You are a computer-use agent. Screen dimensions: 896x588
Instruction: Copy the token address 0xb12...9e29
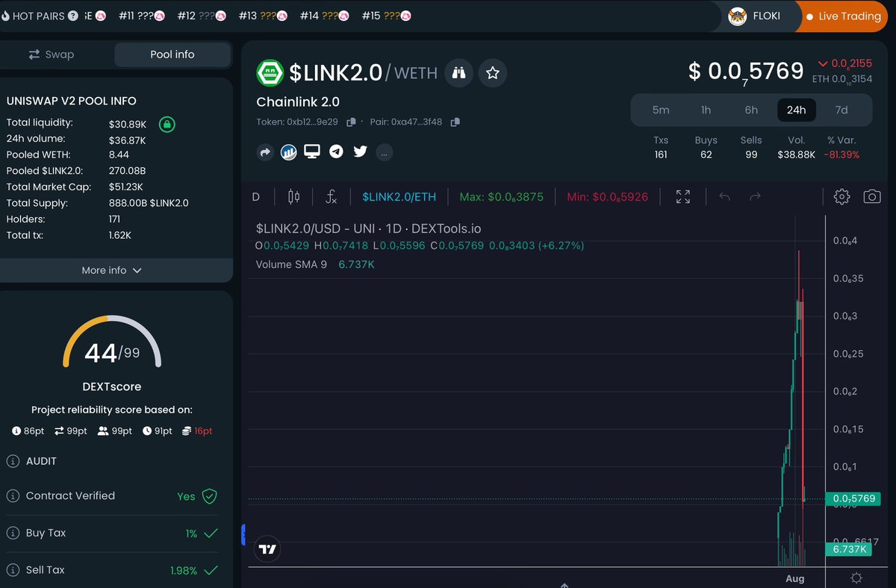[350, 122]
